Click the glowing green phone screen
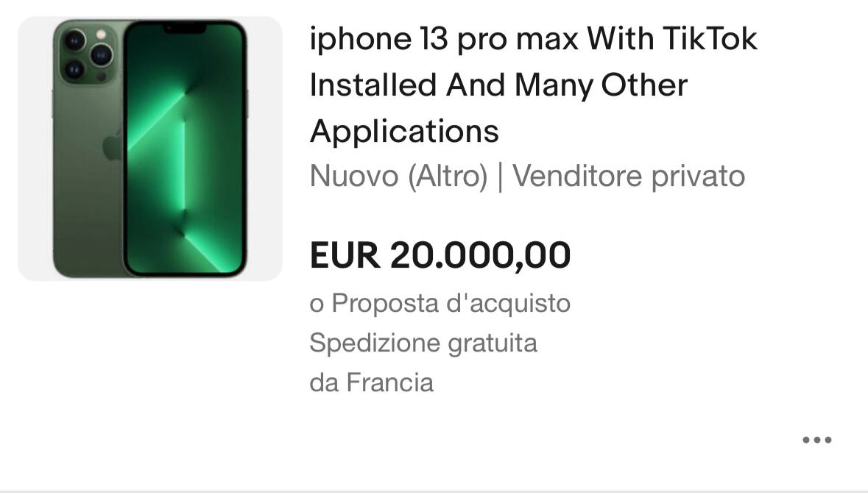This screenshot has height=495, width=868. tap(185, 149)
